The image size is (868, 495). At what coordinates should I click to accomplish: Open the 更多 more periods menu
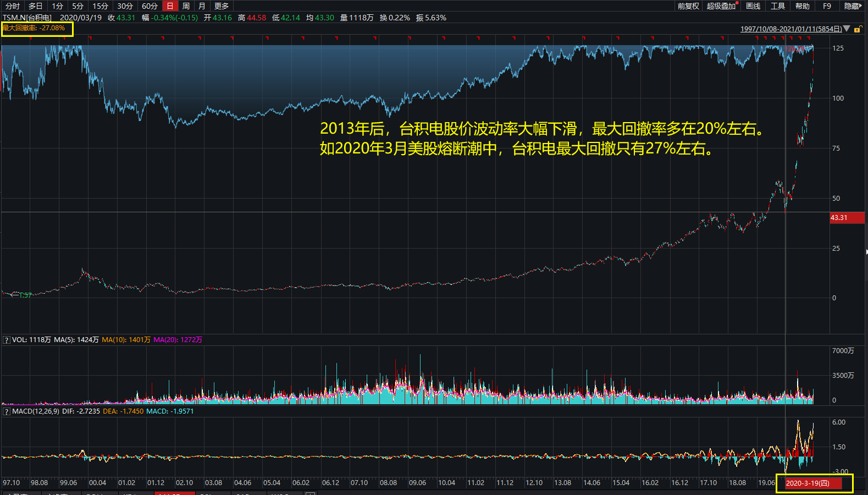tap(222, 6)
